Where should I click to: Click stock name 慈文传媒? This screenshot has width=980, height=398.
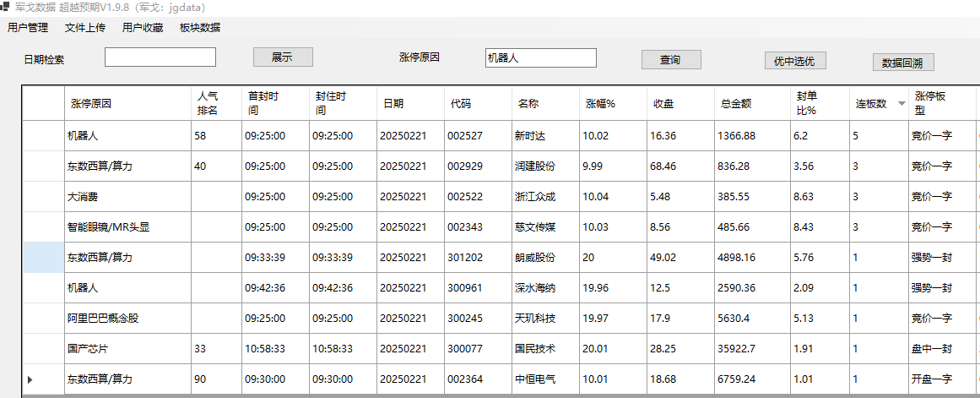(545, 227)
